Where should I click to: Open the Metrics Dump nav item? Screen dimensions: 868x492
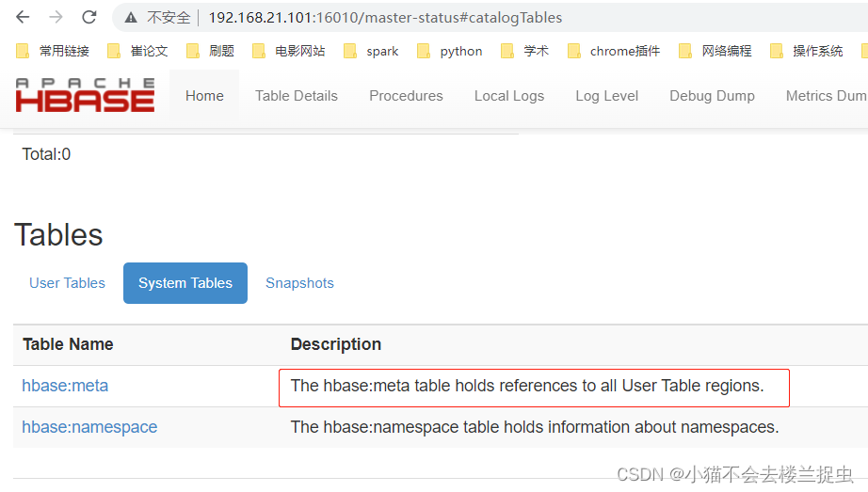[x=827, y=96]
